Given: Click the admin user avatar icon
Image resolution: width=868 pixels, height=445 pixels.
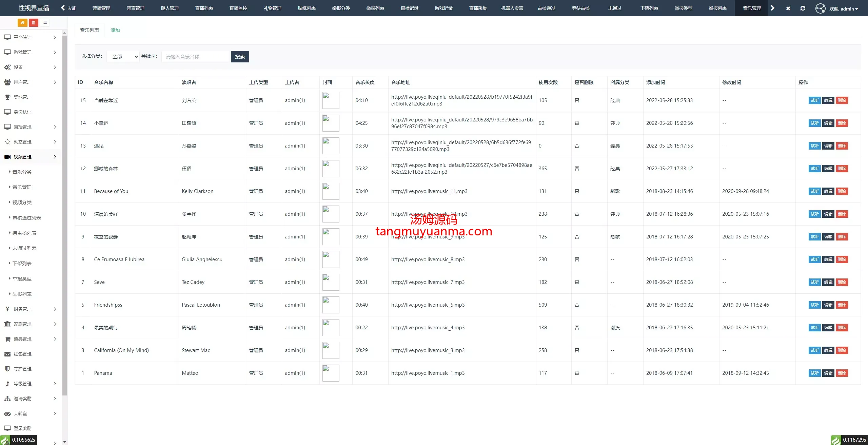Looking at the screenshot, I should [820, 8].
